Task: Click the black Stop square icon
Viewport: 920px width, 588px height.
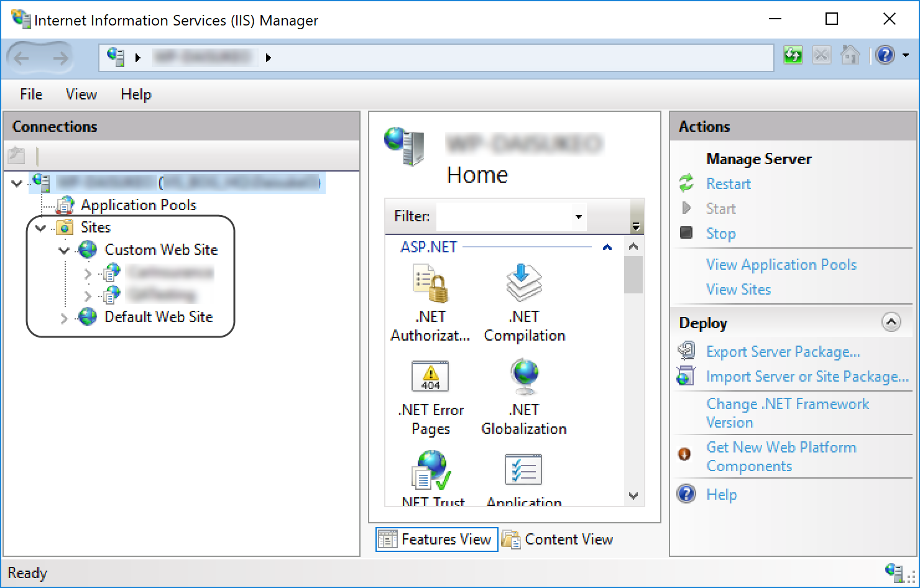Action: [x=686, y=232]
